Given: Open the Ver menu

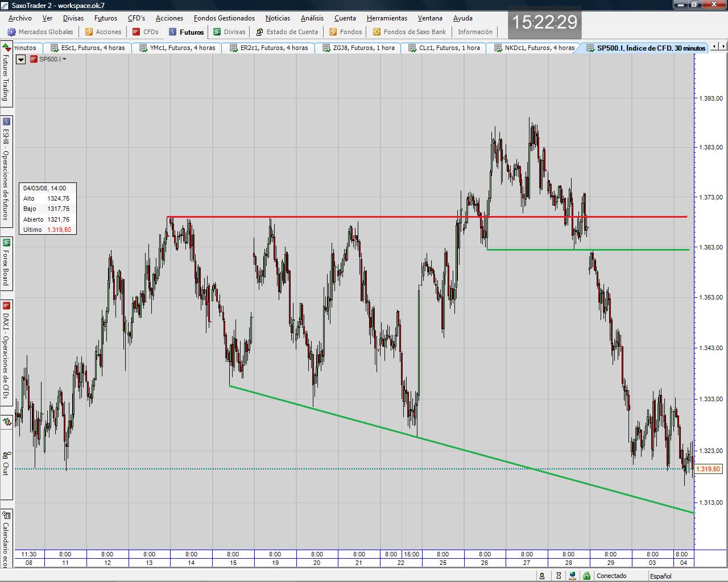Looking at the screenshot, I should point(47,18).
